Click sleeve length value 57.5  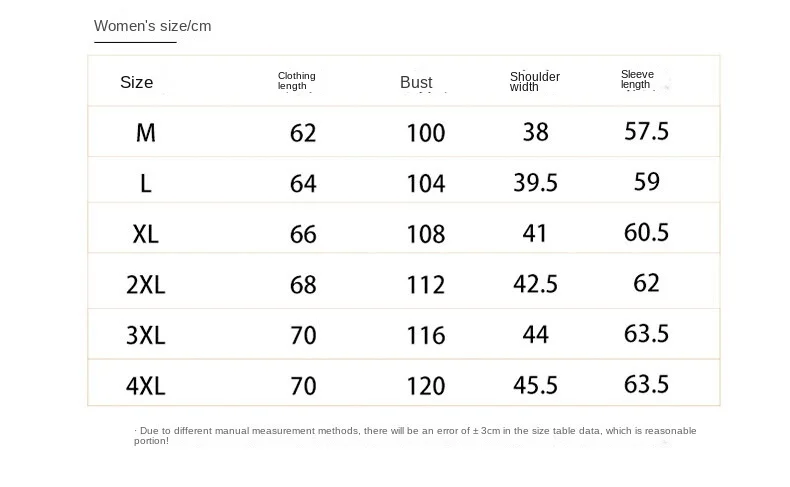tap(647, 131)
